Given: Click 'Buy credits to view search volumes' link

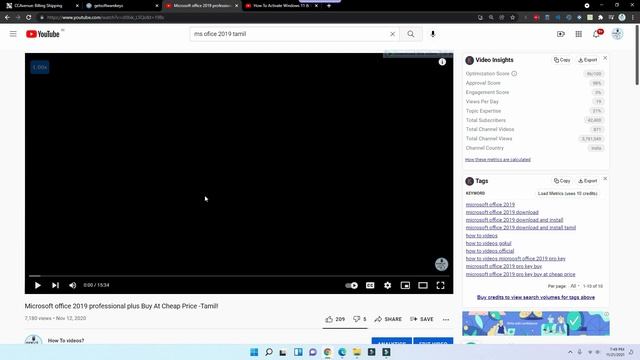Looking at the screenshot, I should point(536,298).
